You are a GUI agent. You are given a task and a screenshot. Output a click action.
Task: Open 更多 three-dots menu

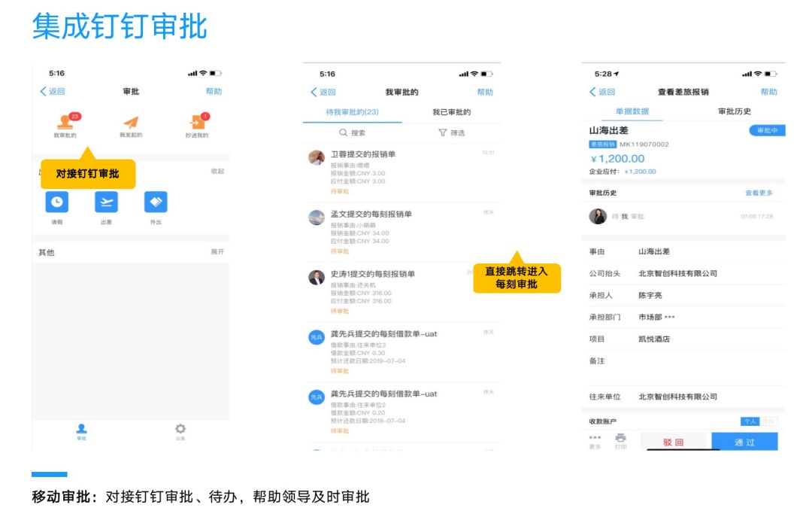[595, 440]
